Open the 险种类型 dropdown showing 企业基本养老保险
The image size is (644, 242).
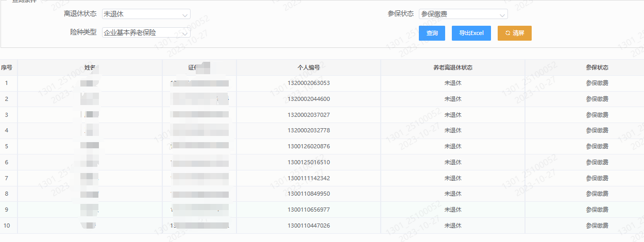click(x=146, y=32)
